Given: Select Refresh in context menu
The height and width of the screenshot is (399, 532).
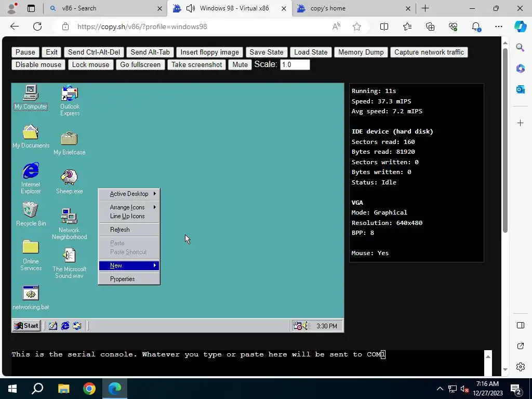Looking at the screenshot, I should coord(129,230).
